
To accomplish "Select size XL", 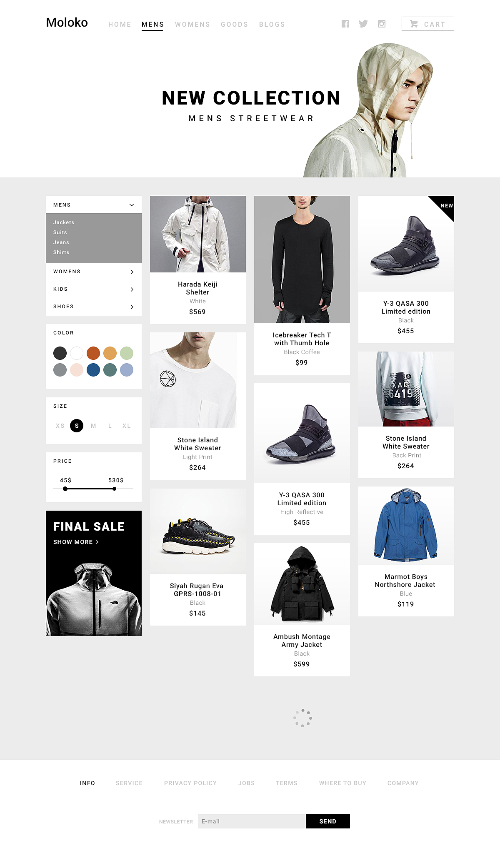I will tap(127, 426).
